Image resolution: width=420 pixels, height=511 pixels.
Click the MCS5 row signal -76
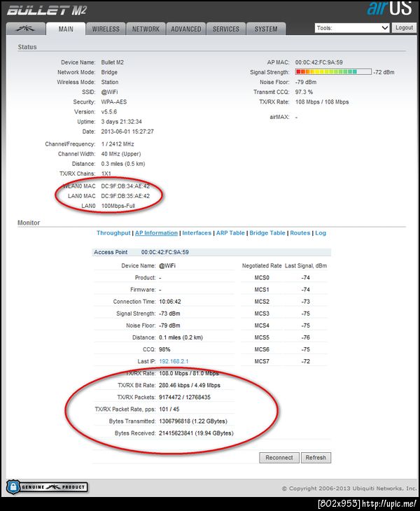[306, 337]
